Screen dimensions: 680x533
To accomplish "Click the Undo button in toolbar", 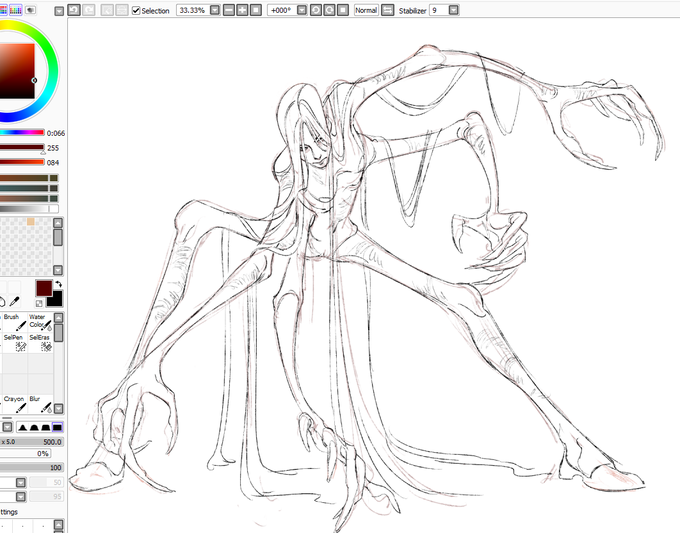I will pos(74,10).
